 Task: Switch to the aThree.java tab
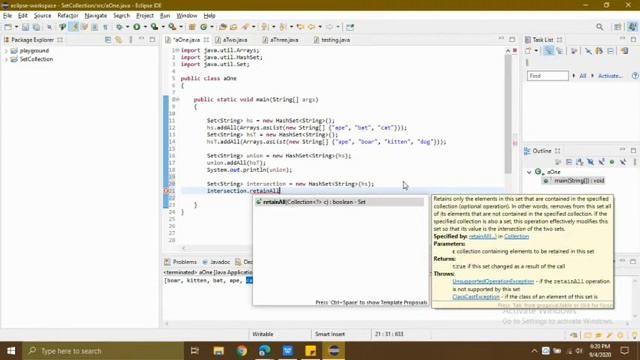click(x=281, y=40)
